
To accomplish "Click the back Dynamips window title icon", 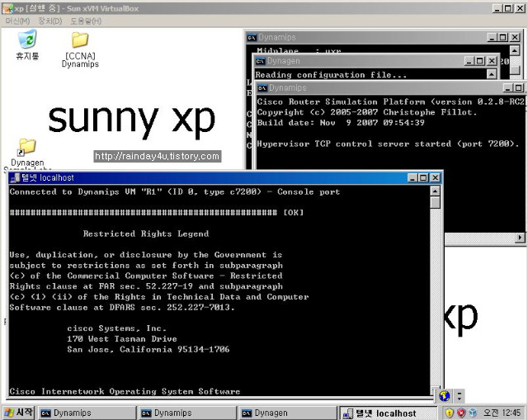I will (252, 37).
